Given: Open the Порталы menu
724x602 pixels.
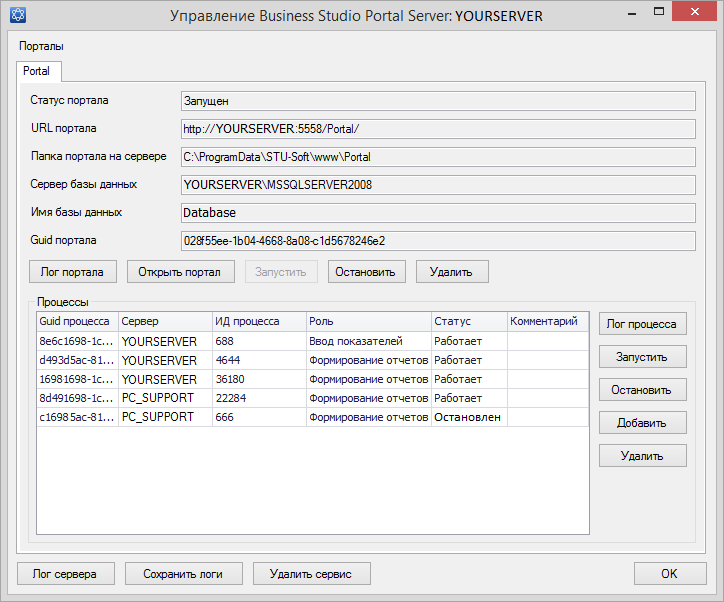Looking at the screenshot, I should click(41, 46).
